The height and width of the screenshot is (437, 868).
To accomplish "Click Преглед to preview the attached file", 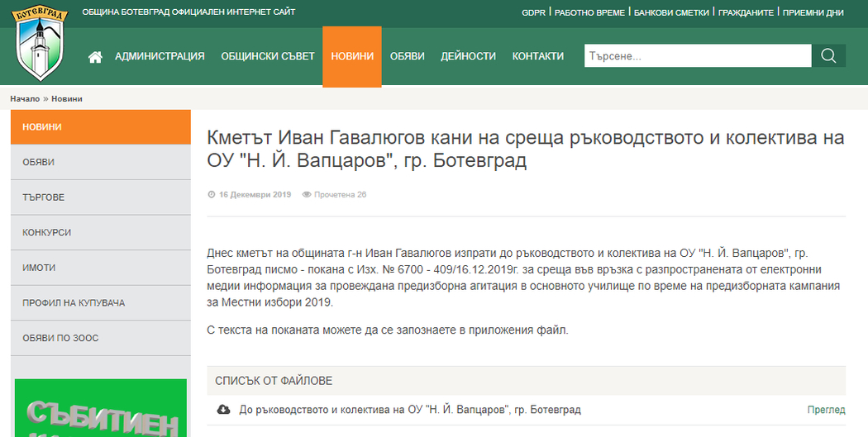I will (x=826, y=410).
